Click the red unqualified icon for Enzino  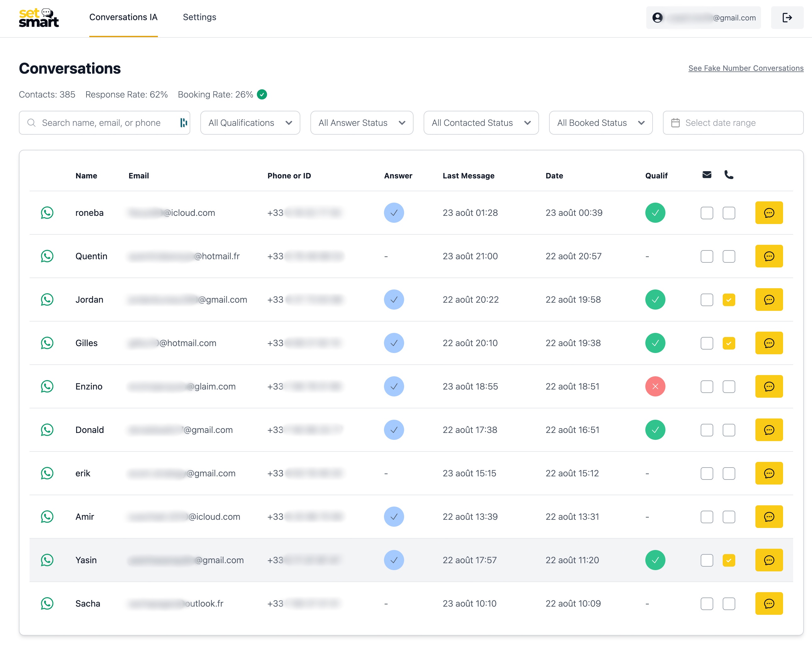[655, 386]
